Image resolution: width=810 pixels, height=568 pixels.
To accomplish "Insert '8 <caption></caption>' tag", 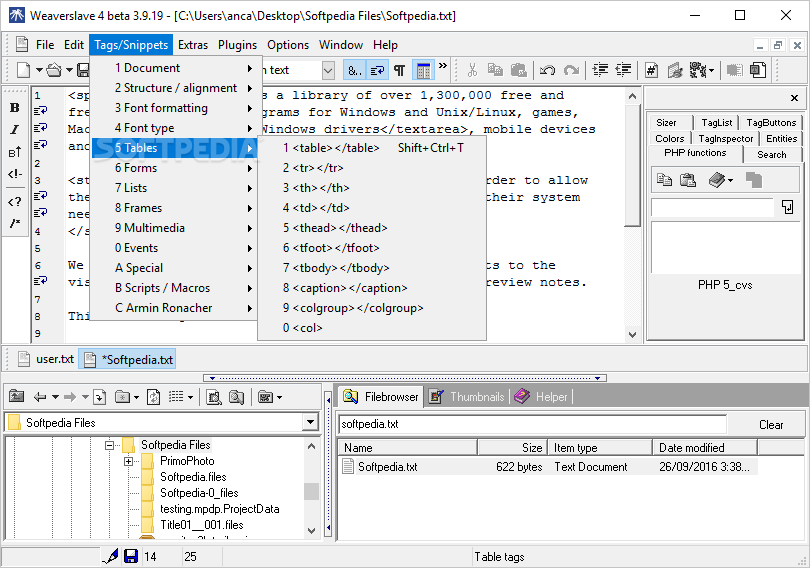I will [372, 288].
